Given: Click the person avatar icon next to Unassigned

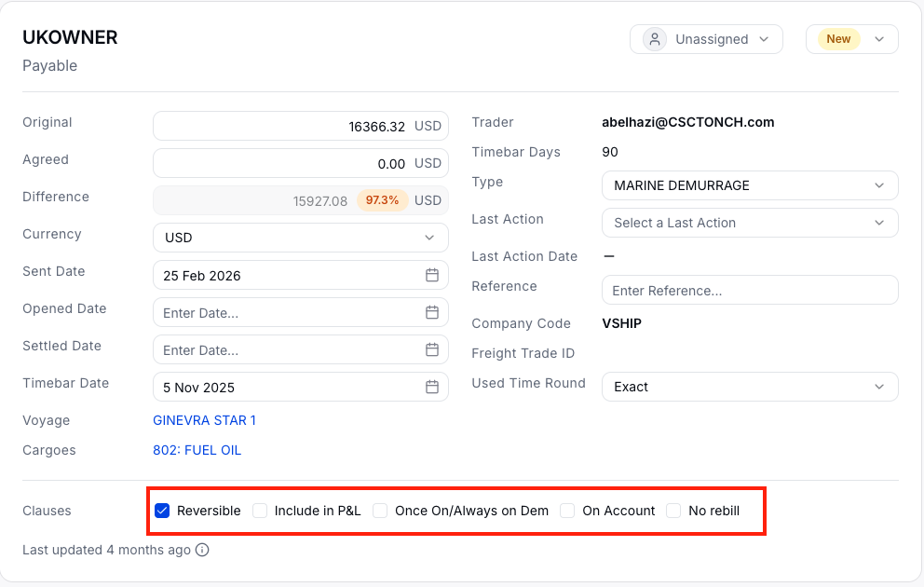Looking at the screenshot, I should coord(654,39).
